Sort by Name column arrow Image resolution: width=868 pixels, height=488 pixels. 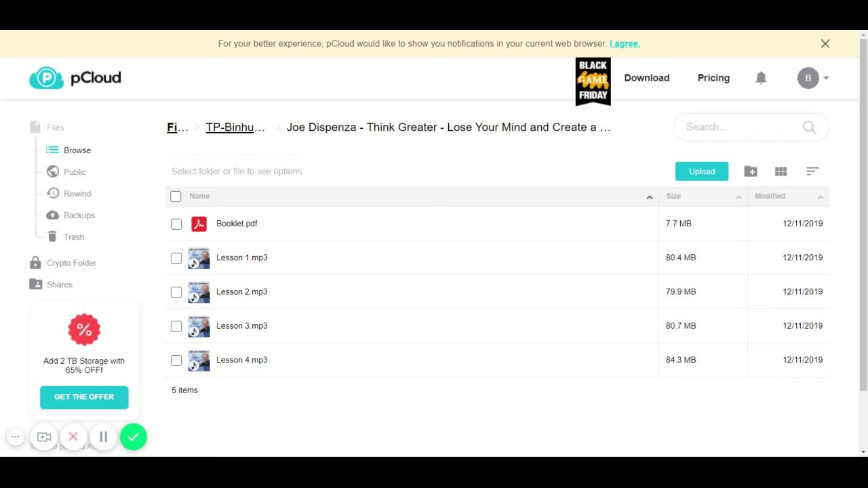[x=649, y=197]
